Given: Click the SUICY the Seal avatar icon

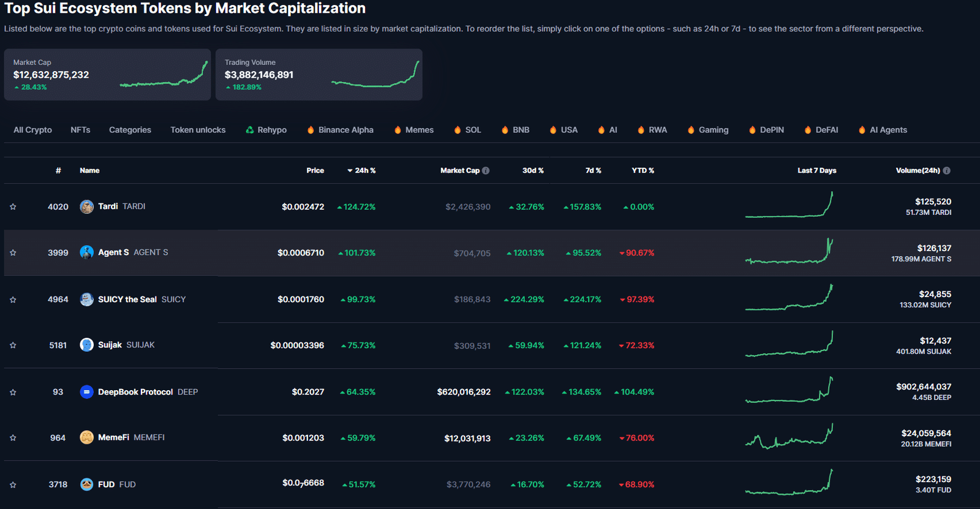Looking at the screenshot, I should click(86, 299).
